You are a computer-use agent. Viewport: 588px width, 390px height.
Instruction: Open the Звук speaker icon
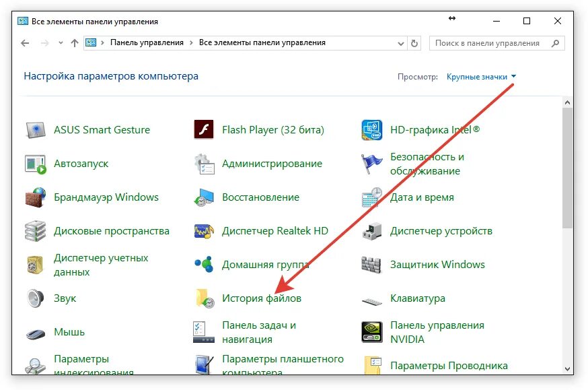pyautogui.click(x=35, y=298)
